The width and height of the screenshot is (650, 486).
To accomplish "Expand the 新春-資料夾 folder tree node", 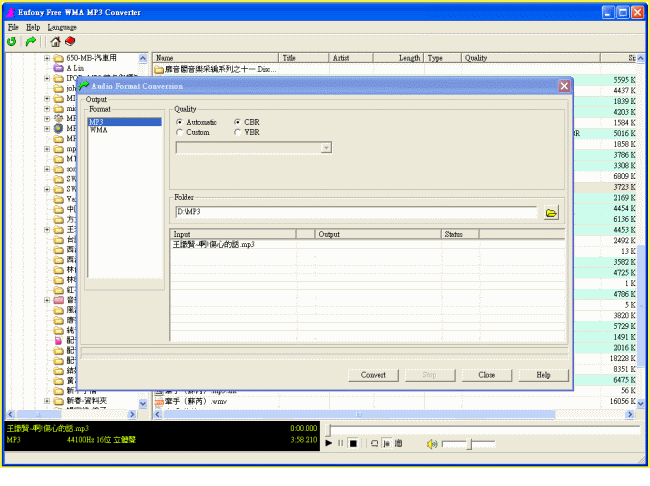I will [46, 400].
